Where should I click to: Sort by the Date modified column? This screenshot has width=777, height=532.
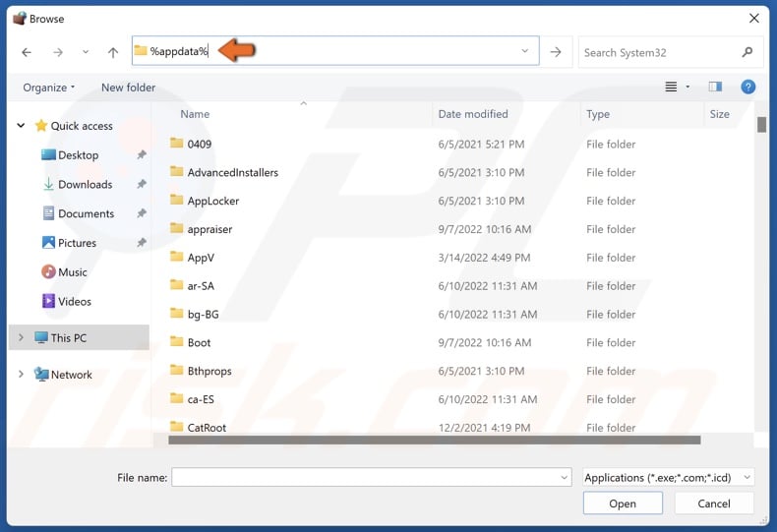tap(473, 114)
